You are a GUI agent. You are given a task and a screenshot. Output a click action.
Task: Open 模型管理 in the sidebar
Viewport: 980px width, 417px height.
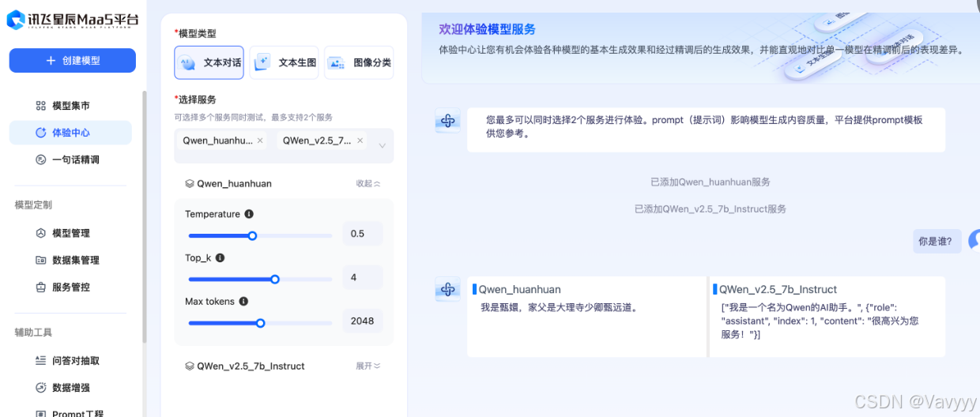click(70, 233)
